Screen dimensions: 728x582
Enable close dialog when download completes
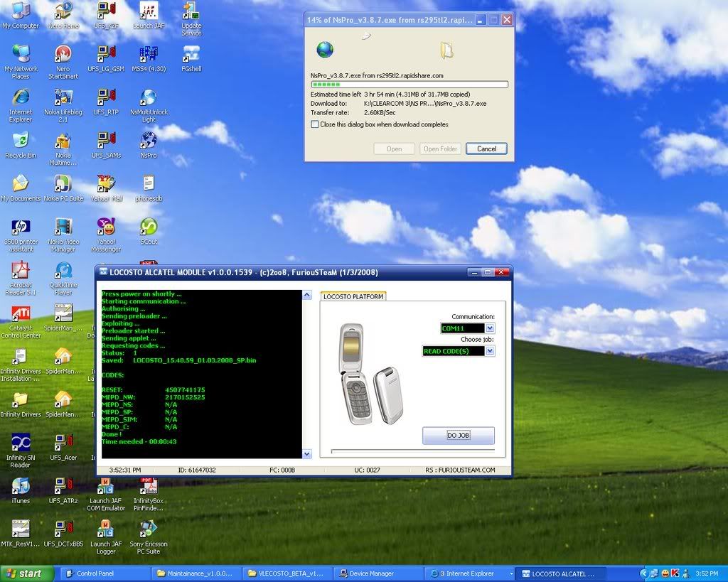[315, 124]
